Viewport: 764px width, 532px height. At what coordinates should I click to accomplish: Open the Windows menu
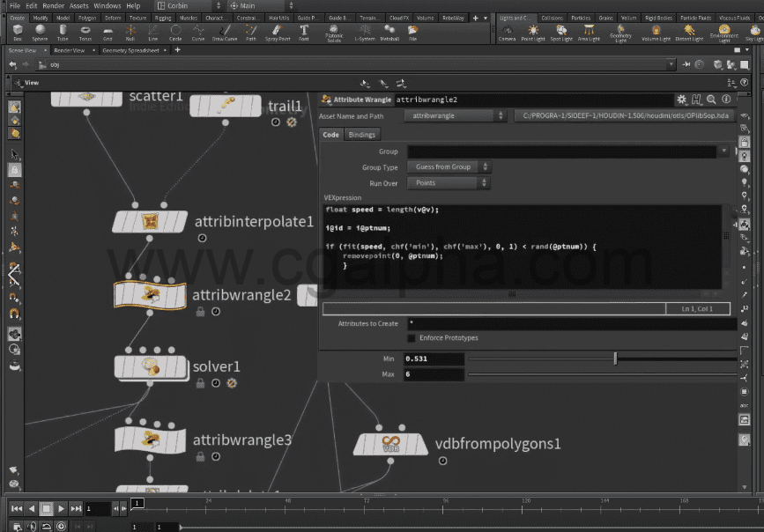(107, 4)
